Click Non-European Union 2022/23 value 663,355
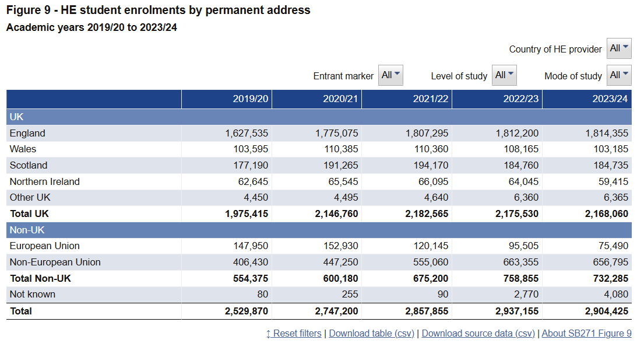The image size is (644, 343). (x=521, y=262)
